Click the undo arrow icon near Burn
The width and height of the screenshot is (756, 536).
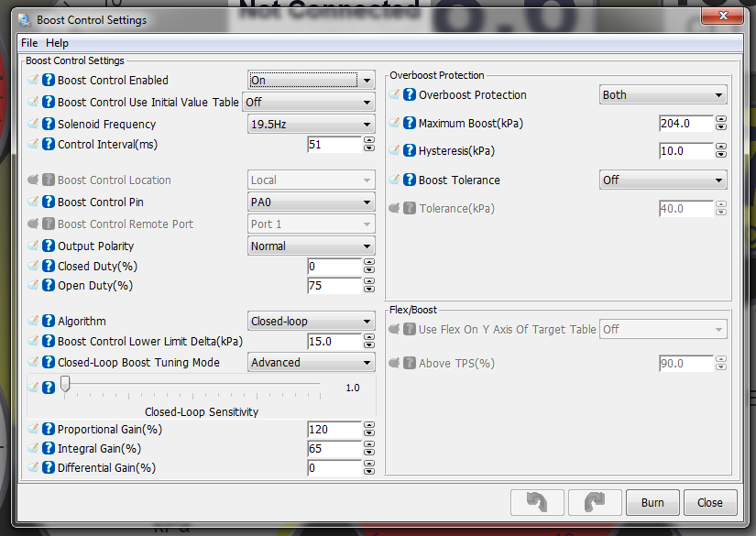point(537,502)
